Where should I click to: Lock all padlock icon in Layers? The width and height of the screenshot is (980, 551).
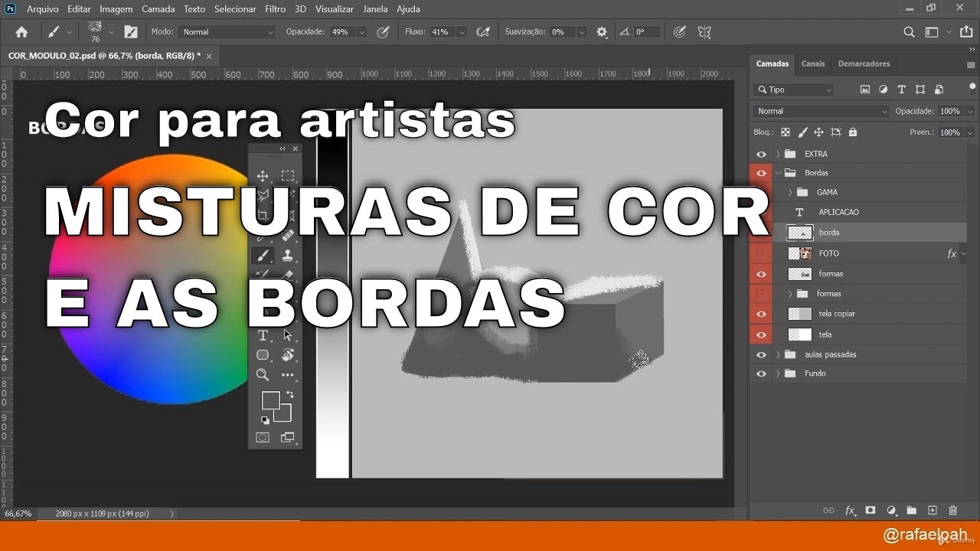point(853,132)
